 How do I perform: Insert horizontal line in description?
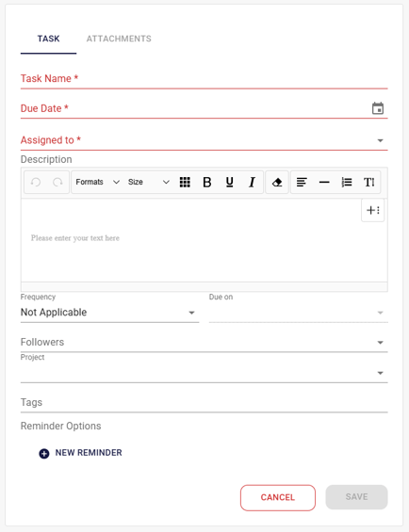(x=324, y=182)
